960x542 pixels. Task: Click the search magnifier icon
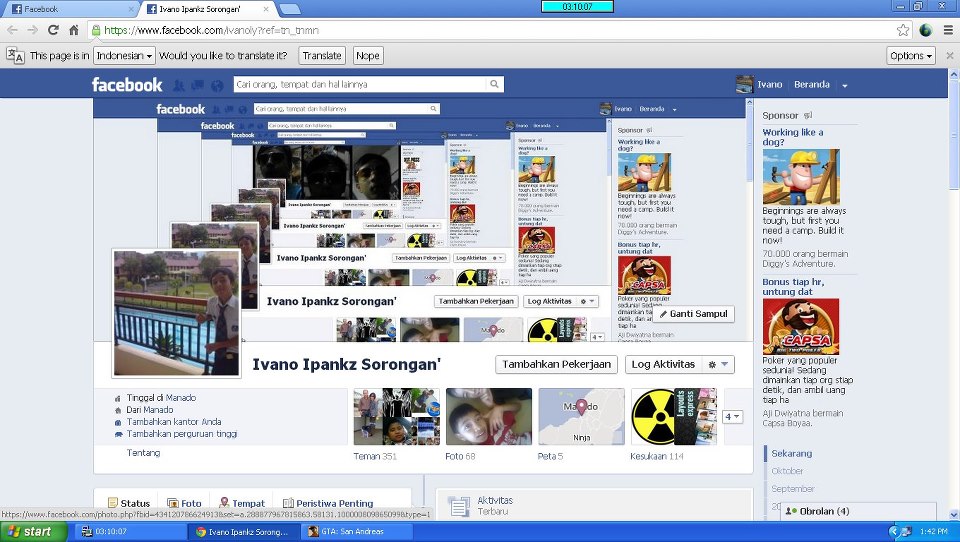point(494,85)
